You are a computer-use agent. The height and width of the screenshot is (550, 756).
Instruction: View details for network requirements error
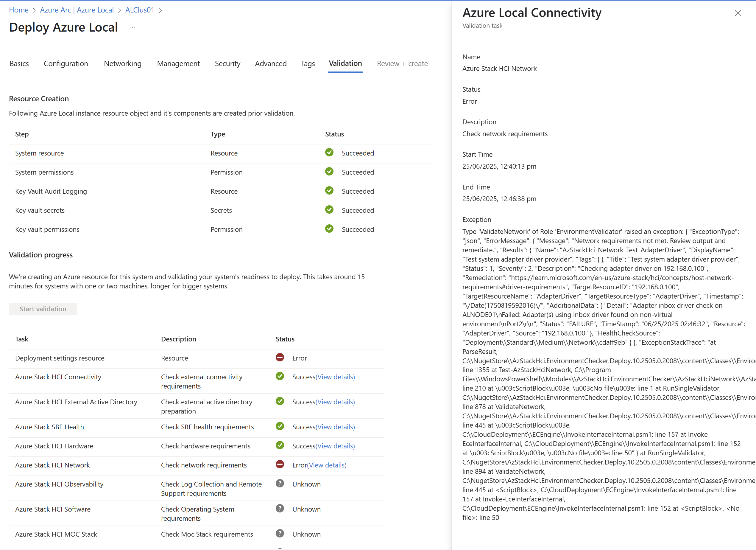(327, 465)
